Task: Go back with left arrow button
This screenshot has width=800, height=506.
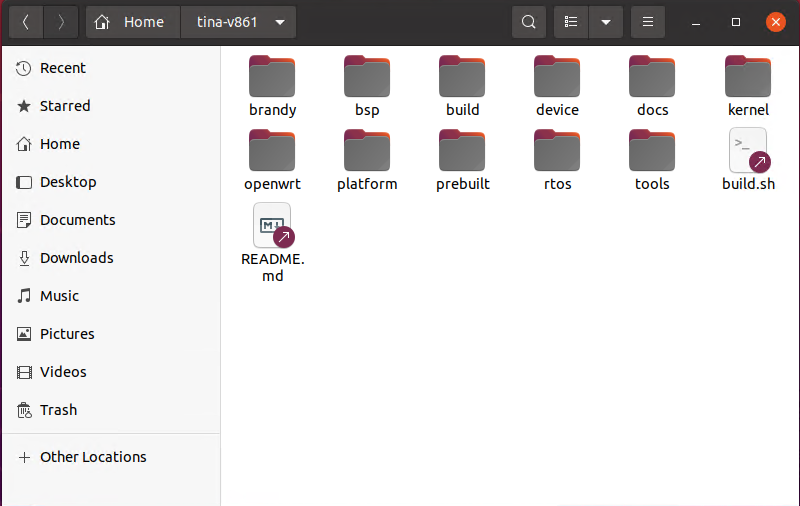Action: click(26, 22)
